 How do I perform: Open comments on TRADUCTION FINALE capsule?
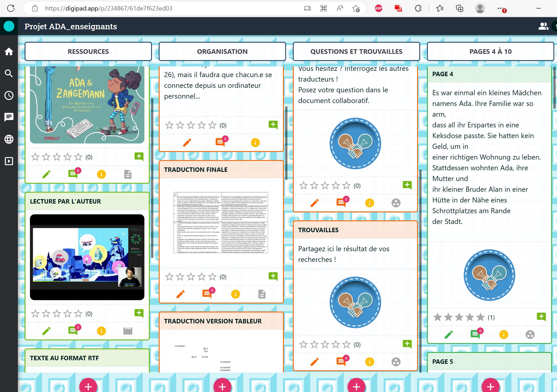click(207, 294)
